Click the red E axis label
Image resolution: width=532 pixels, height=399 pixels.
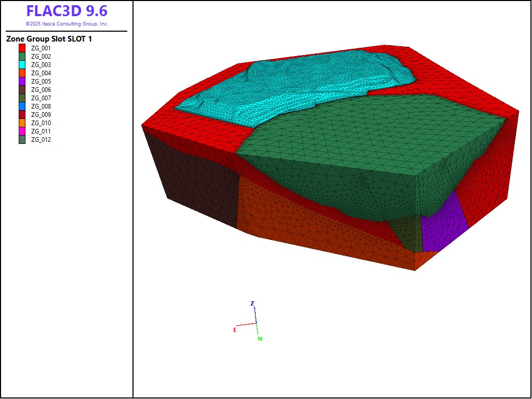tap(235, 330)
